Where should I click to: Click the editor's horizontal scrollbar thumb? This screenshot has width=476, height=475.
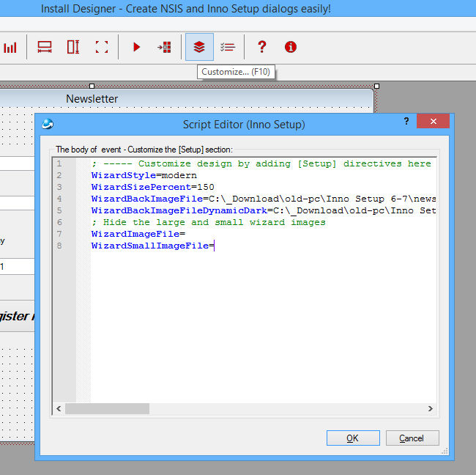(107, 409)
